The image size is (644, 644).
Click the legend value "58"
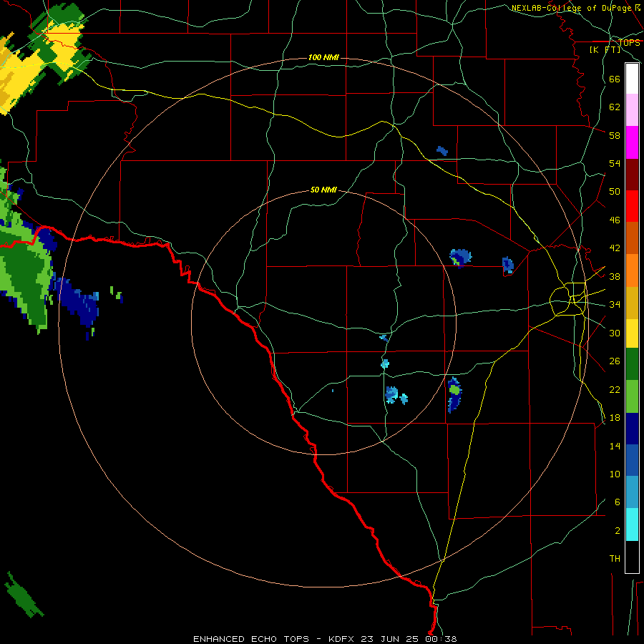point(615,135)
